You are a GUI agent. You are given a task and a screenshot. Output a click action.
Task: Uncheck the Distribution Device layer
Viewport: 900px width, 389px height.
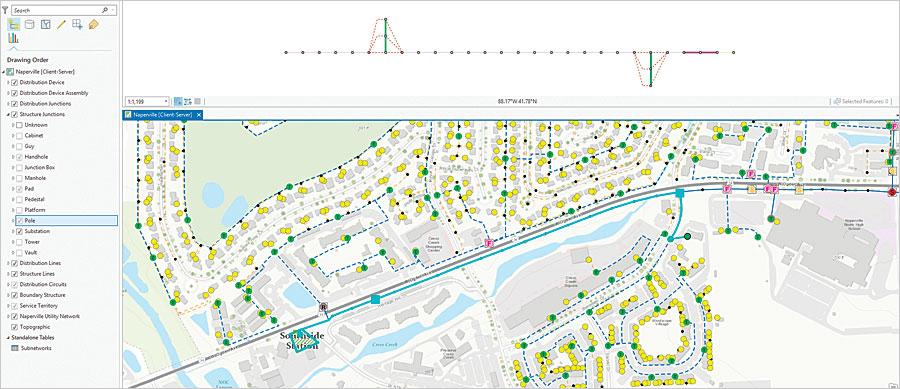click(x=14, y=82)
